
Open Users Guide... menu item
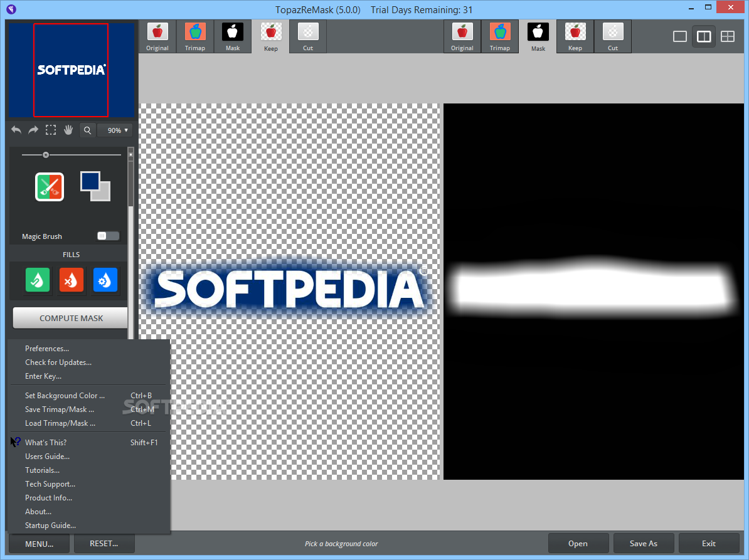click(x=89, y=457)
